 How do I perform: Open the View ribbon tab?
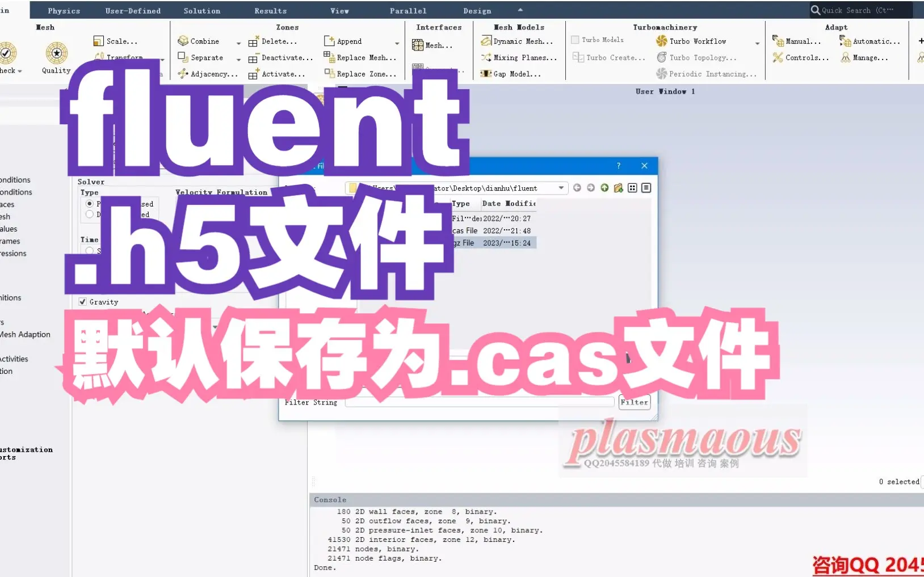pos(339,11)
